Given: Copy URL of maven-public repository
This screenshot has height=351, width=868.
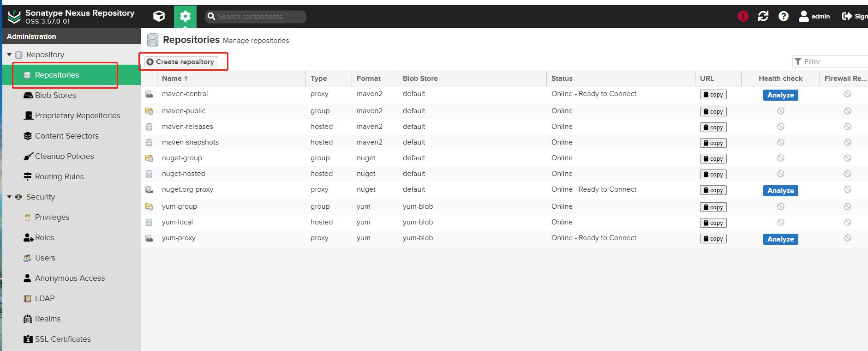Looking at the screenshot, I should pyautogui.click(x=713, y=111).
